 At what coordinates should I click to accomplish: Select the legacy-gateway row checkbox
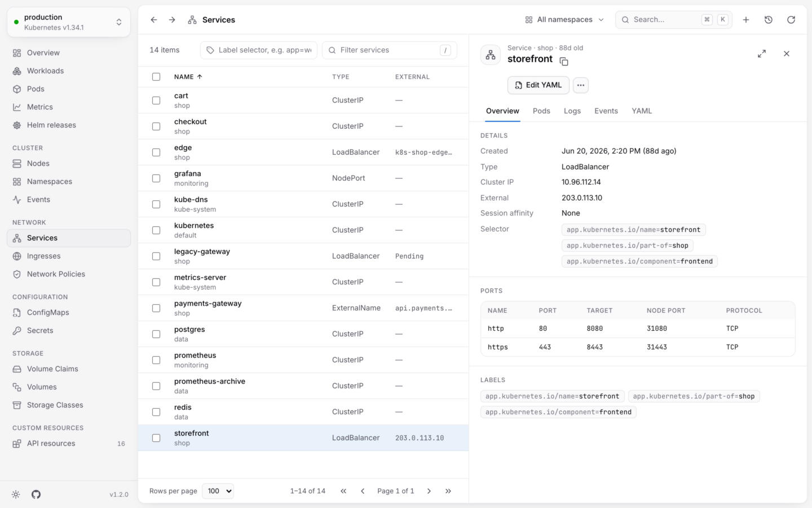(156, 256)
